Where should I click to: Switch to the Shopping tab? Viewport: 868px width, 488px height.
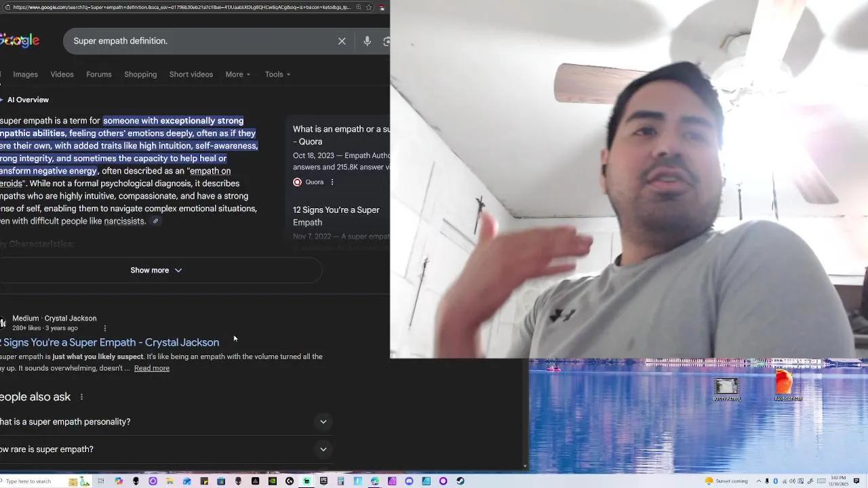pos(140,75)
